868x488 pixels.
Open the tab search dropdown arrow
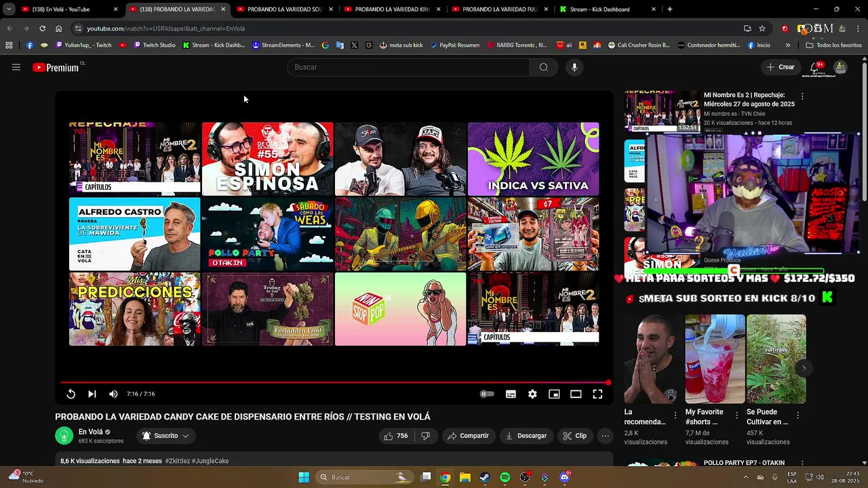[x=8, y=9]
